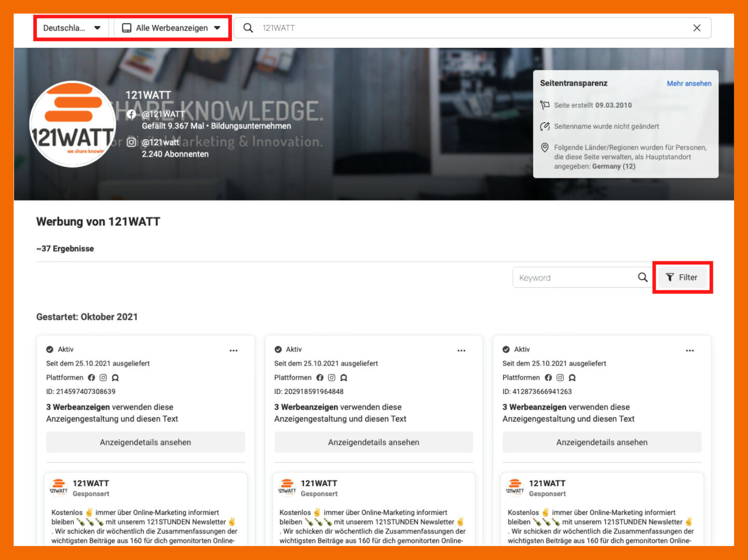
Task: Click 'Werbung von 121WATT' heading
Action: (98, 222)
